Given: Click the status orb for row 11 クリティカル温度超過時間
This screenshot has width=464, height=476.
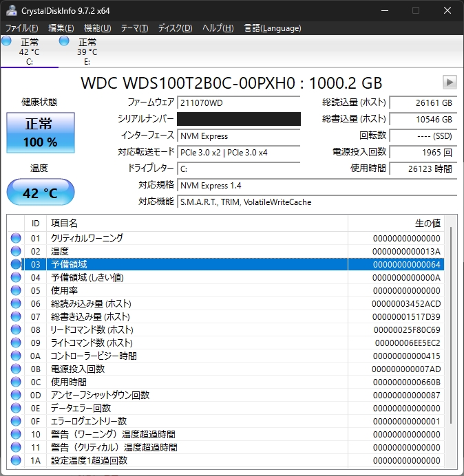Looking at the screenshot, I should tap(16, 447).
